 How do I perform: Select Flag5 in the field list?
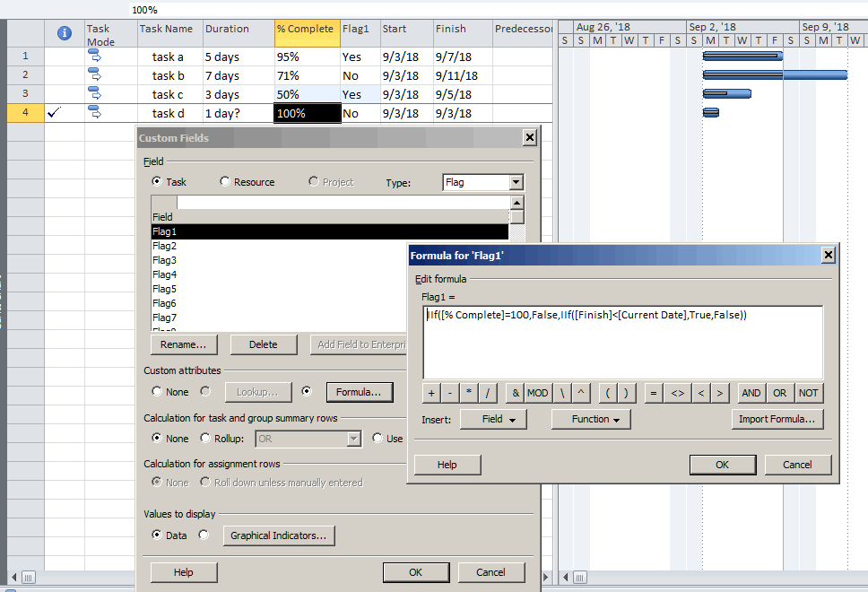280,289
